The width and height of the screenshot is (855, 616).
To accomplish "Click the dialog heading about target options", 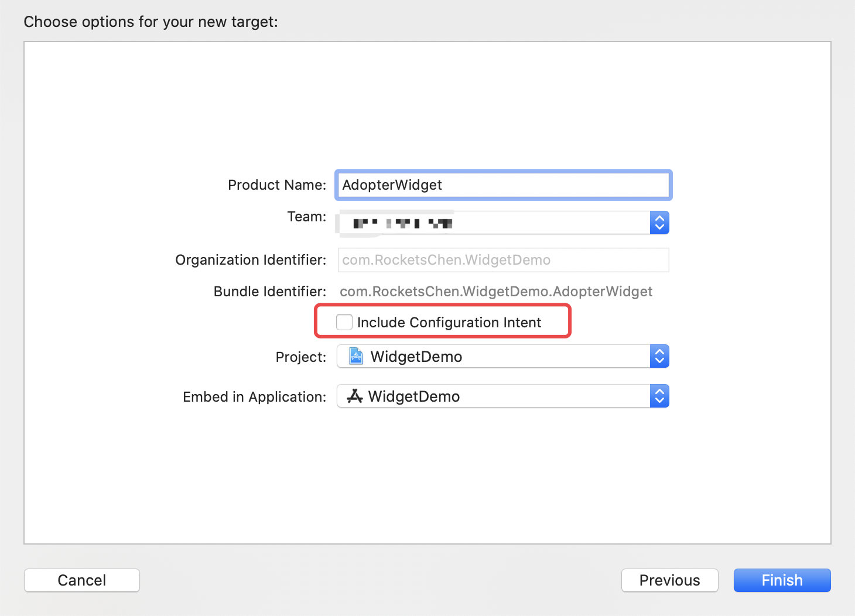I will (151, 22).
